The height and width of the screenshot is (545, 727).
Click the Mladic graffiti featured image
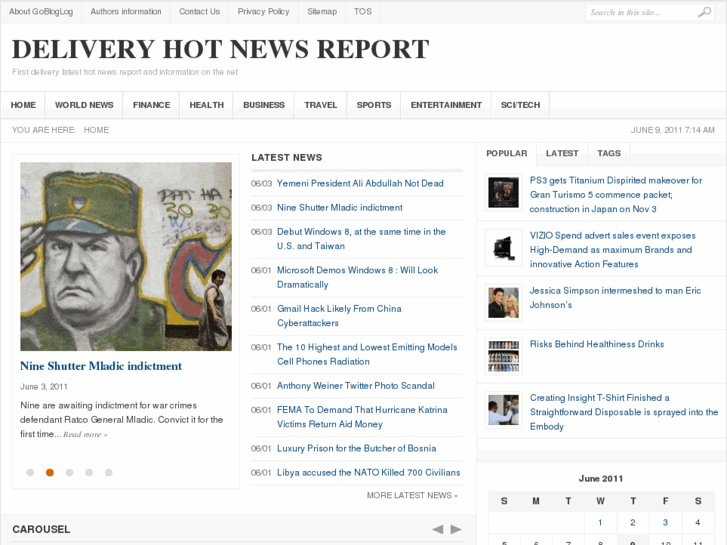pyautogui.click(x=126, y=256)
